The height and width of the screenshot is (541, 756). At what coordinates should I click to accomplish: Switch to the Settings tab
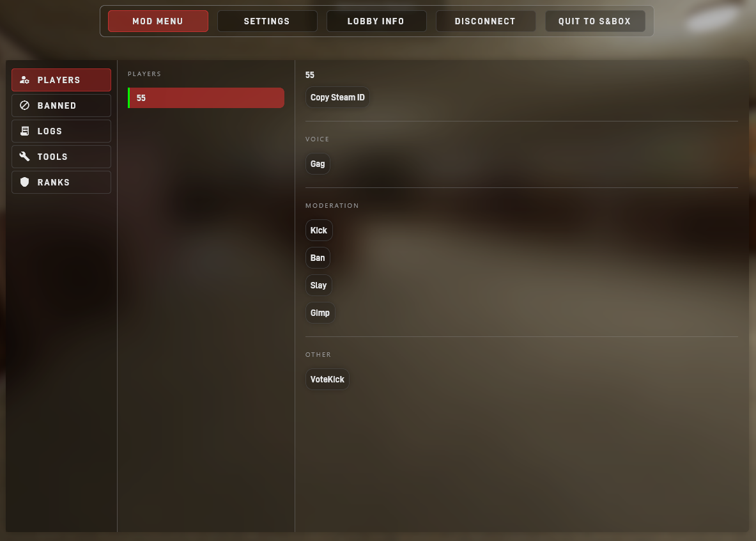[x=267, y=21]
